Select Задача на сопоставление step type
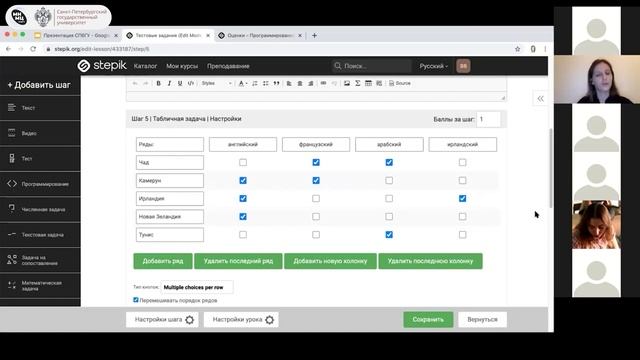The height and width of the screenshot is (360, 640). click(40, 260)
